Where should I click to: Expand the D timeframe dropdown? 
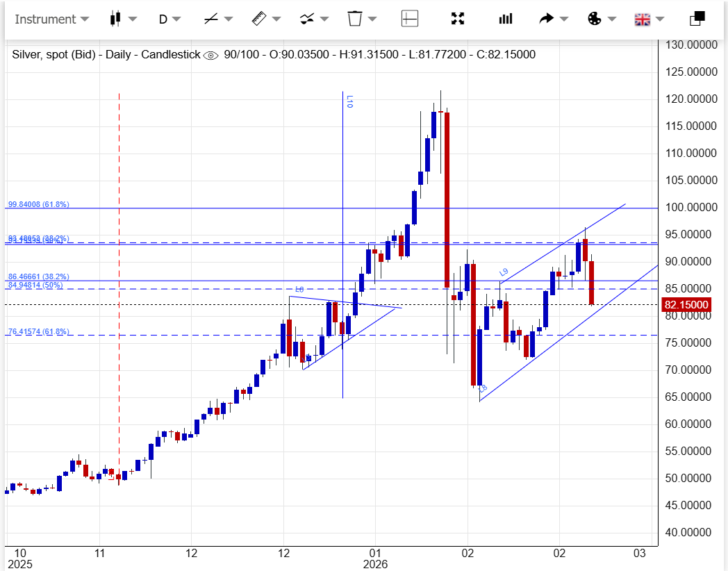pyautogui.click(x=169, y=19)
